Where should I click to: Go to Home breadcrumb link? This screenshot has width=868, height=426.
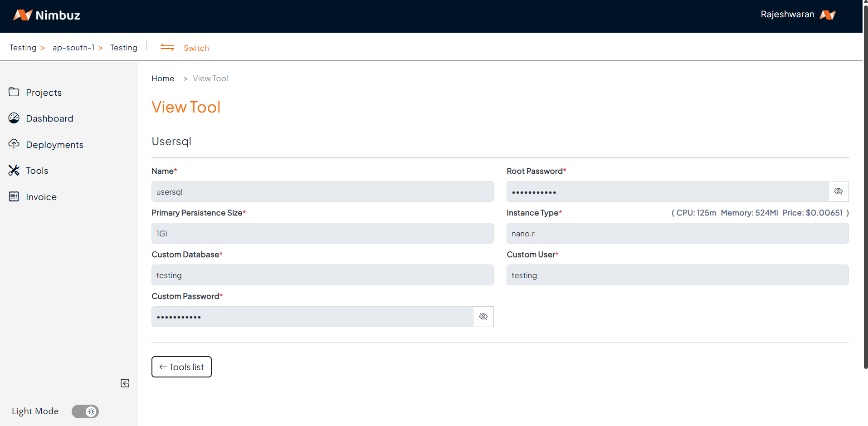(163, 78)
